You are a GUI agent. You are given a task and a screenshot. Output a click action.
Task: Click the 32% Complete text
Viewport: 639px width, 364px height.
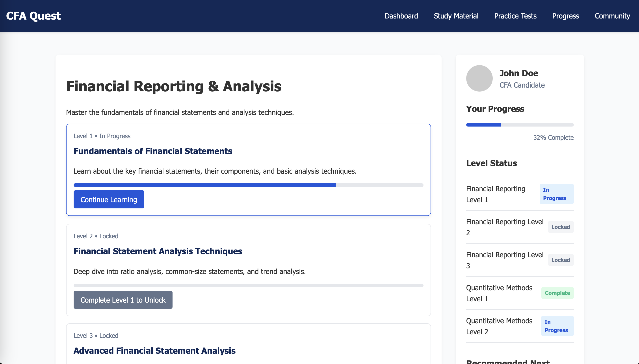553,138
